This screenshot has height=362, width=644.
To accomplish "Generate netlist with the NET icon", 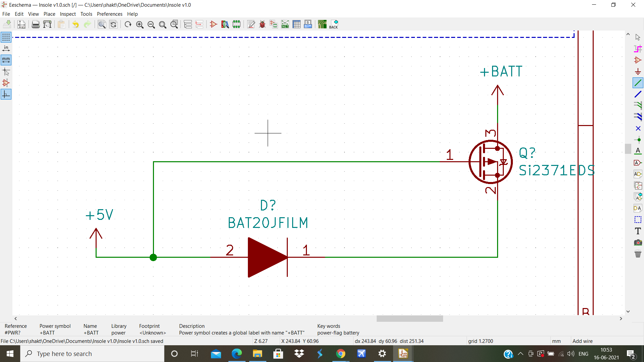I will (x=285, y=24).
